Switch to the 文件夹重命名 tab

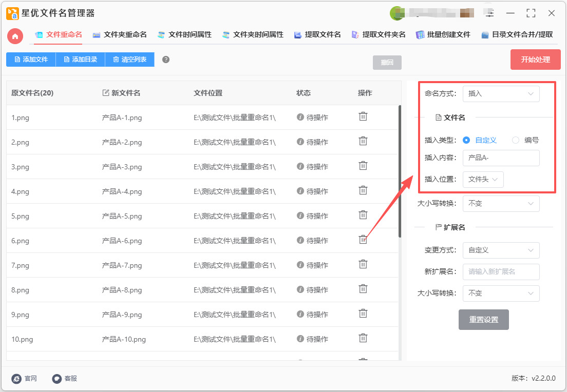[120, 35]
